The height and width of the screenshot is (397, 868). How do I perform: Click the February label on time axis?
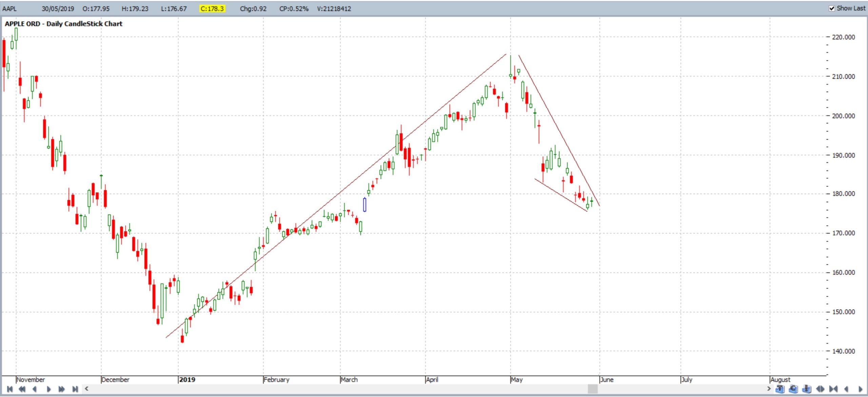pyautogui.click(x=276, y=380)
